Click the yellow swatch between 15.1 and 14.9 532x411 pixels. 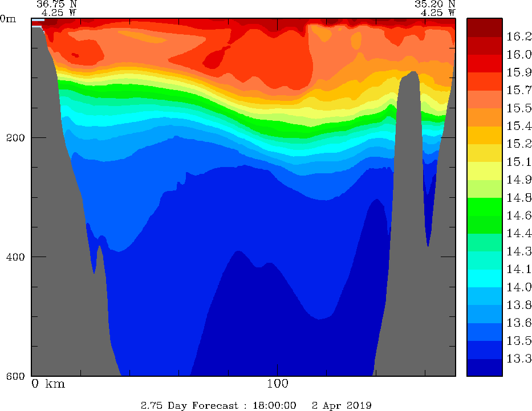(484, 171)
